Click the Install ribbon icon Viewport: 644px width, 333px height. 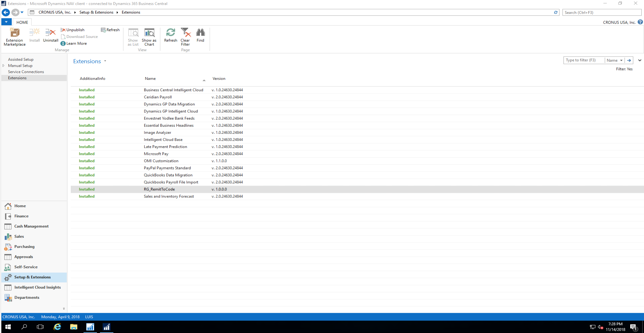tap(35, 35)
